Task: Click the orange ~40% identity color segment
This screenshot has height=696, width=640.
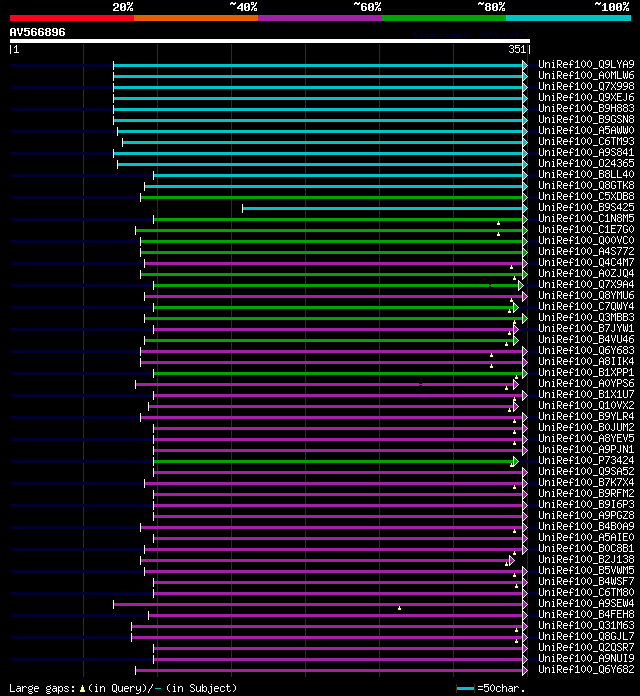Action: coord(196,18)
